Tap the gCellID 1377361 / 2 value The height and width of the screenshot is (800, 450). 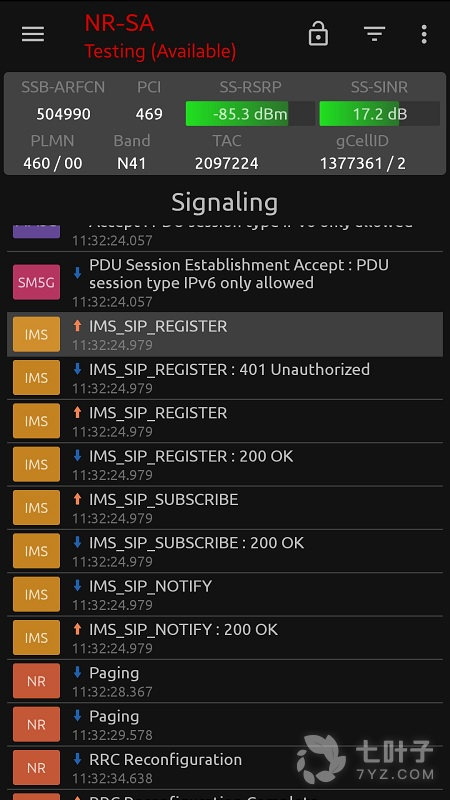362,163
